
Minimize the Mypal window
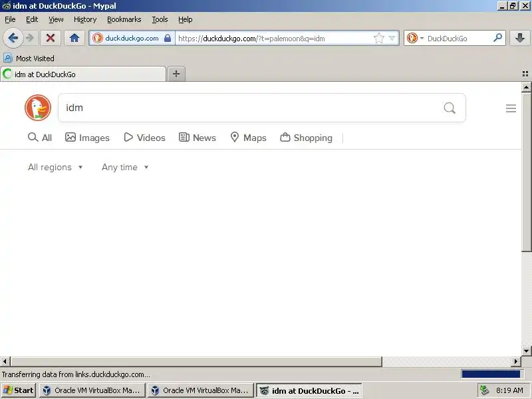503,6
